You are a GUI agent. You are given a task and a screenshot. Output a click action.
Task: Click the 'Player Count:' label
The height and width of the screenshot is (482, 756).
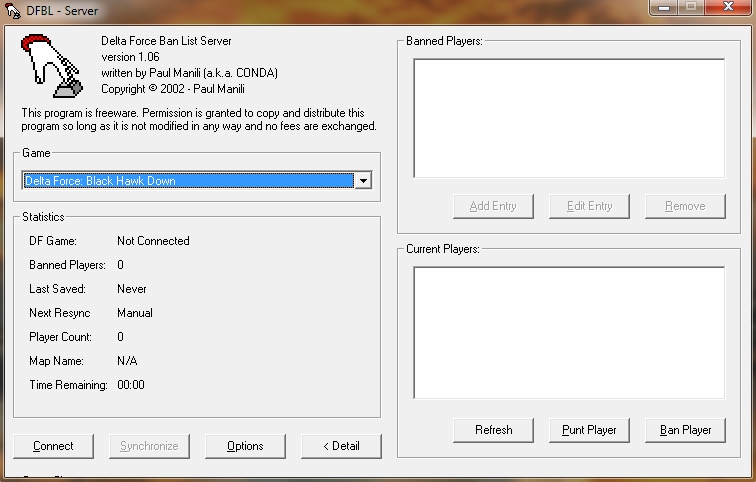(x=60, y=337)
